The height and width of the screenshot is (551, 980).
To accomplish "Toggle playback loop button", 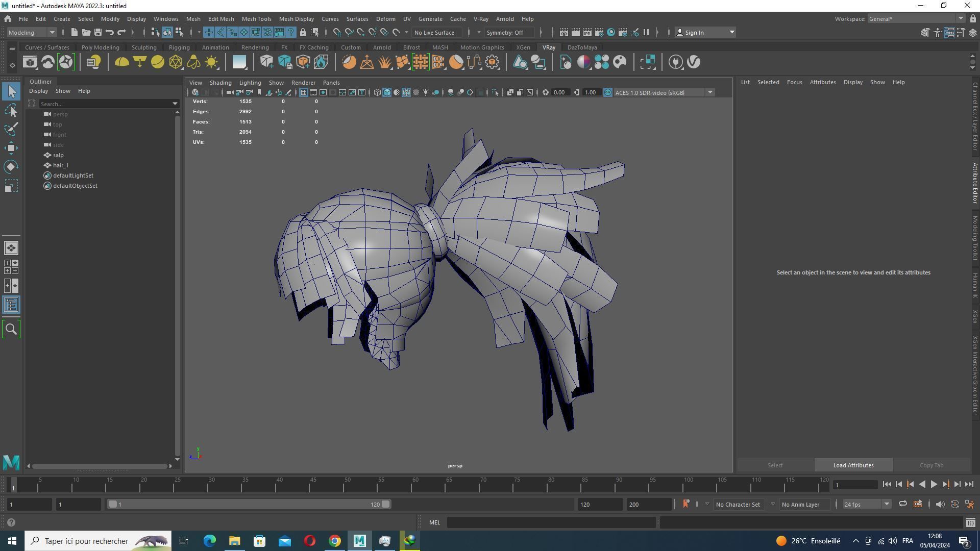I will (x=902, y=504).
